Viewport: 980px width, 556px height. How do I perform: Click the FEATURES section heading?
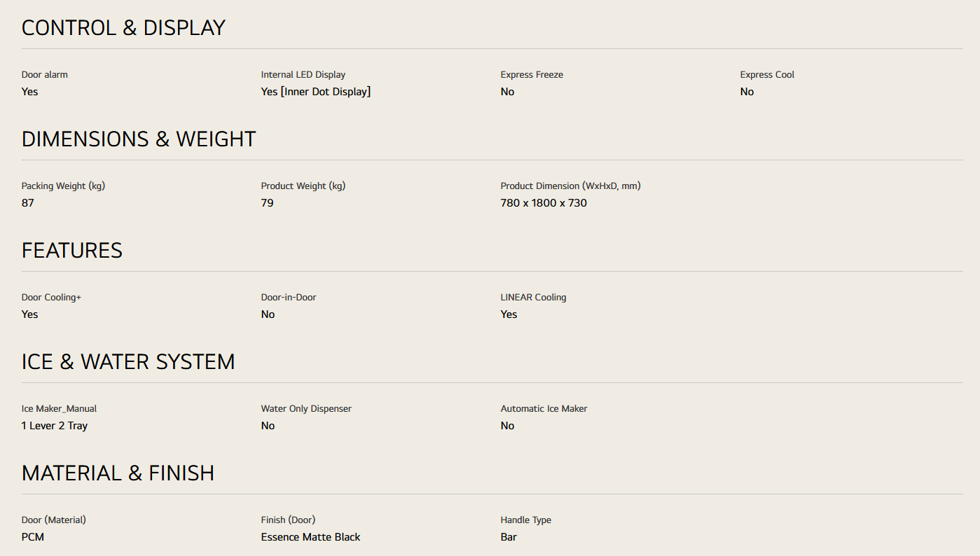72,251
